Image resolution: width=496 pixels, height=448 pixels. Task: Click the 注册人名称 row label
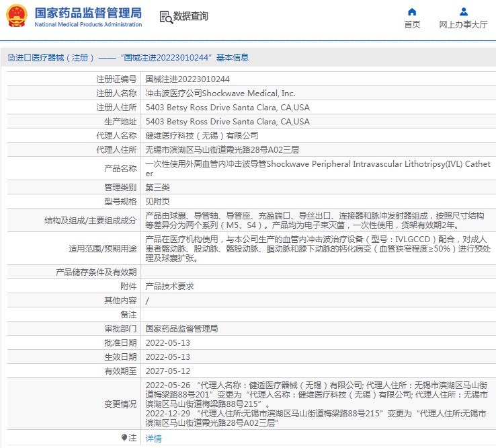click(116, 93)
